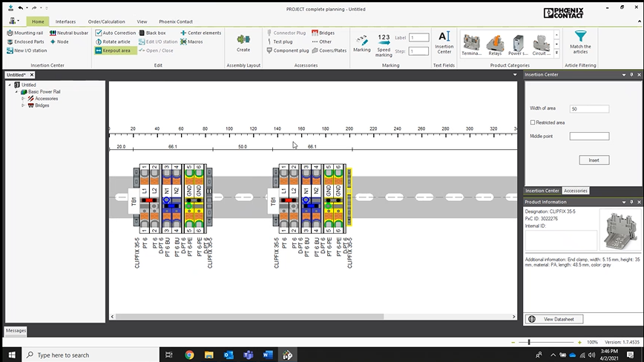Click the Width of area field
The width and height of the screenshot is (644, 362).
coord(589,109)
